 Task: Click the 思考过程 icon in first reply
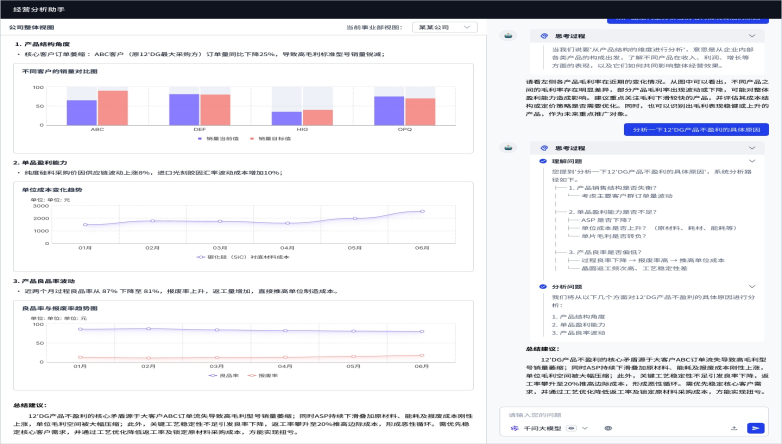click(x=543, y=34)
